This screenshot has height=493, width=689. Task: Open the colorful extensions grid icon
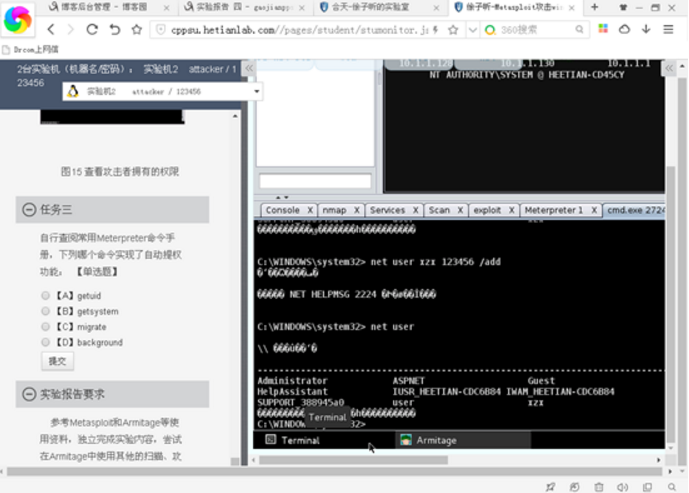tap(603, 29)
